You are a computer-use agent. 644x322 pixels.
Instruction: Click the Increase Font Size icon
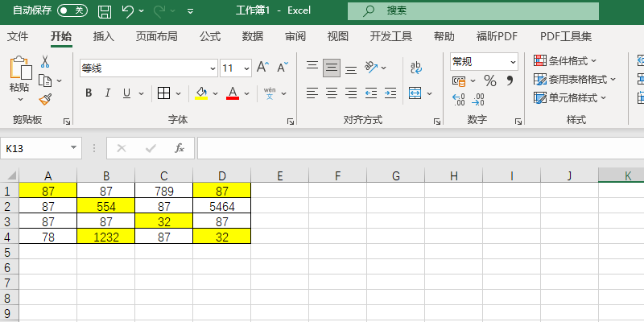click(x=263, y=67)
